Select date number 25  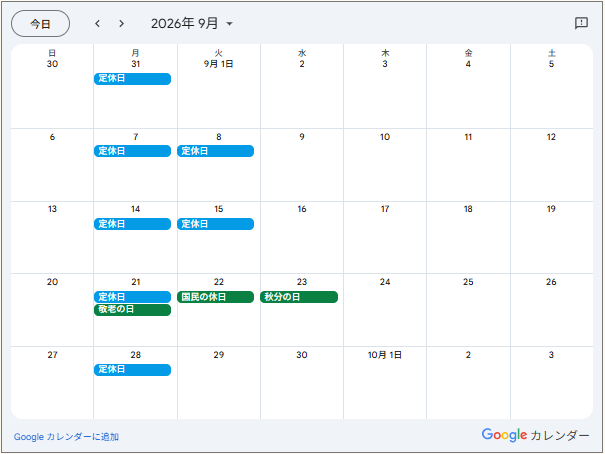468,282
